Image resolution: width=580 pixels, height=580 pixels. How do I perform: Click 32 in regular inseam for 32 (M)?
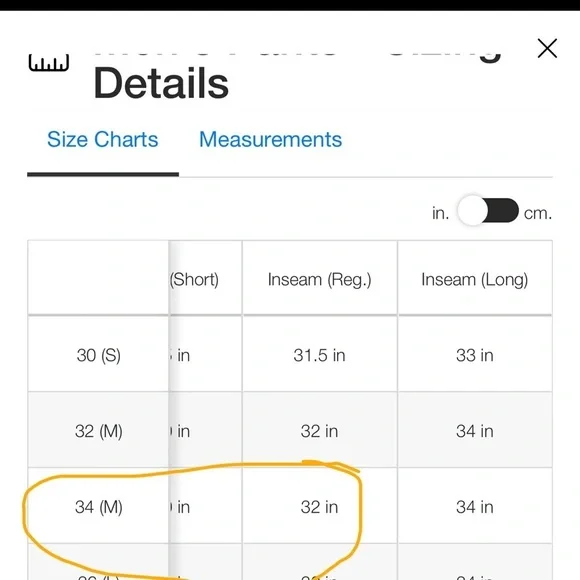pos(320,431)
